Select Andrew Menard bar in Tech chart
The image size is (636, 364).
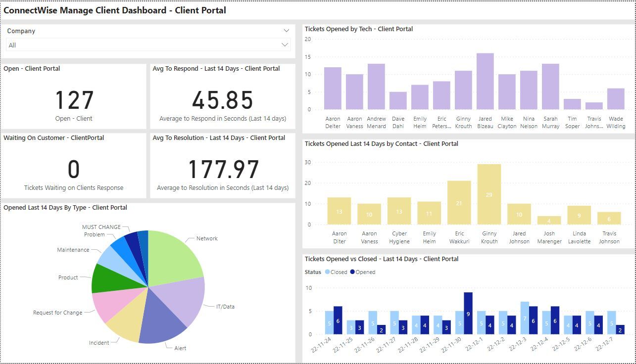tap(376, 87)
